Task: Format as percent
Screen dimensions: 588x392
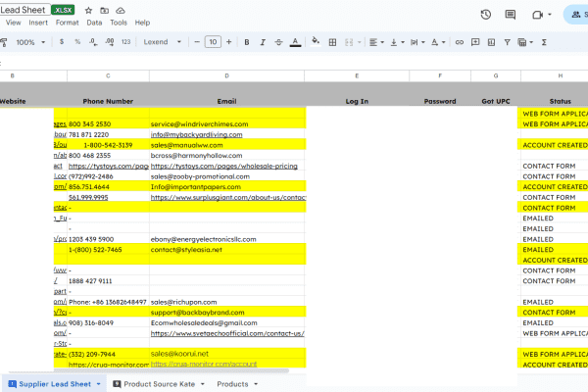Action: coord(77,42)
